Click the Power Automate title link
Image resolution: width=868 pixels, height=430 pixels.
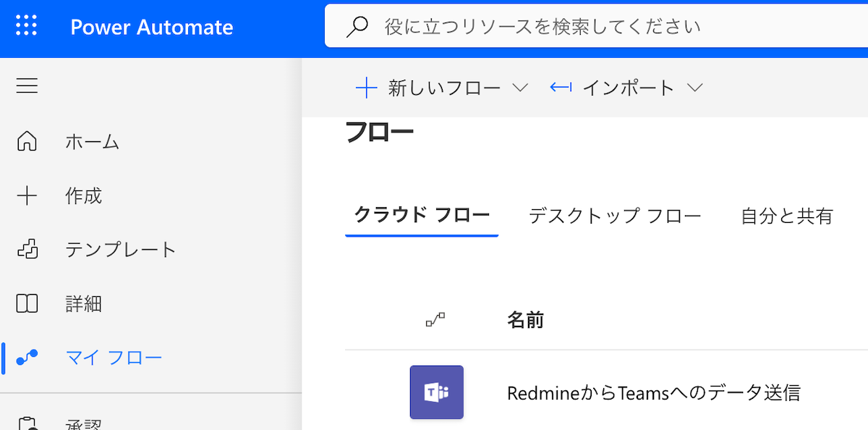[152, 28]
